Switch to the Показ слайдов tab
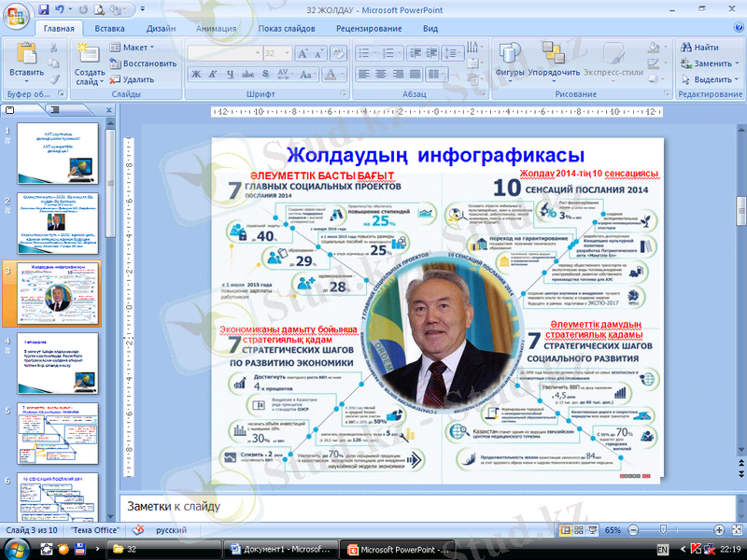The height and width of the screenshot is (560, 747). (x=286, y=29)
